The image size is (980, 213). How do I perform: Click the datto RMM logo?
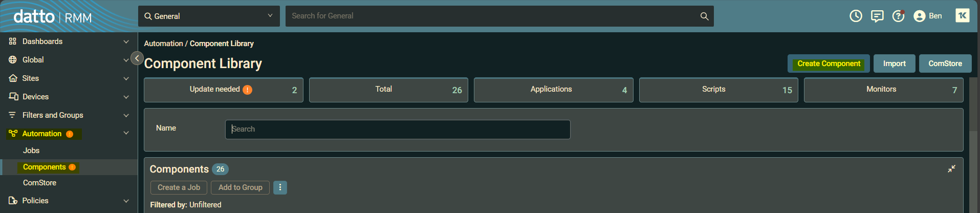click(53, 17)
